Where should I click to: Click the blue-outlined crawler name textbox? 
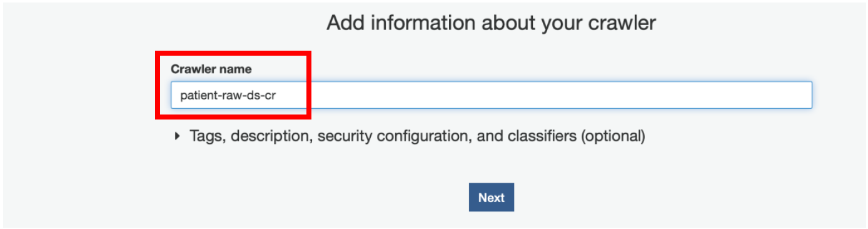tap(492, 95)
